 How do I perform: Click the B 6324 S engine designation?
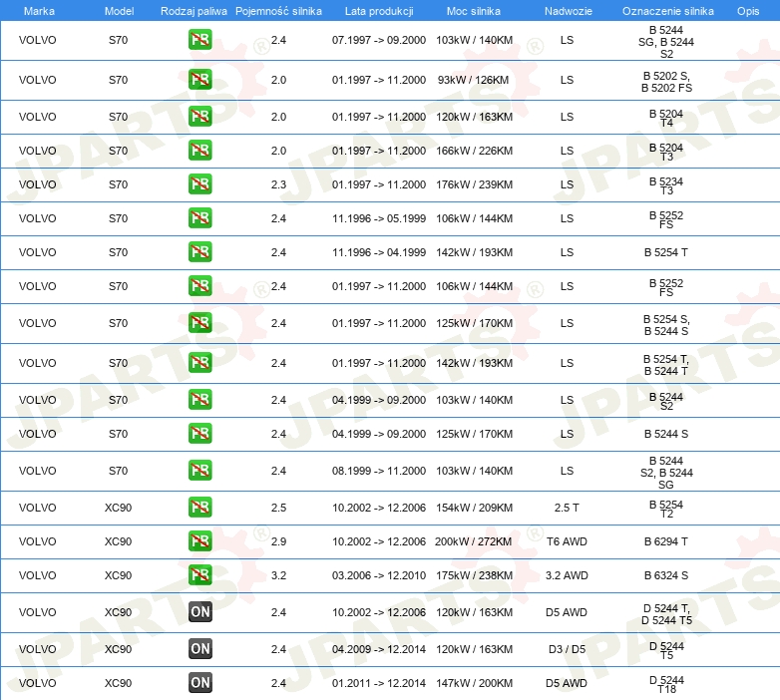[x=666, y=575]
